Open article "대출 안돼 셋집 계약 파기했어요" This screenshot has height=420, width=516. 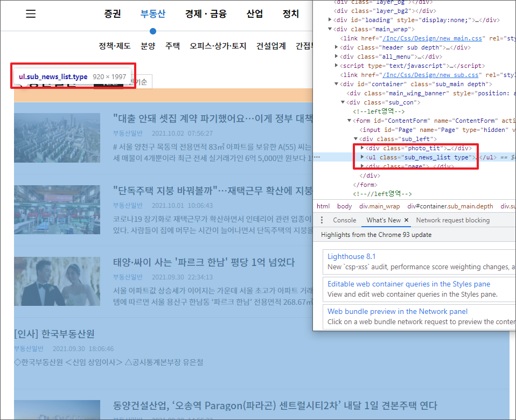[x=213, y=118]
